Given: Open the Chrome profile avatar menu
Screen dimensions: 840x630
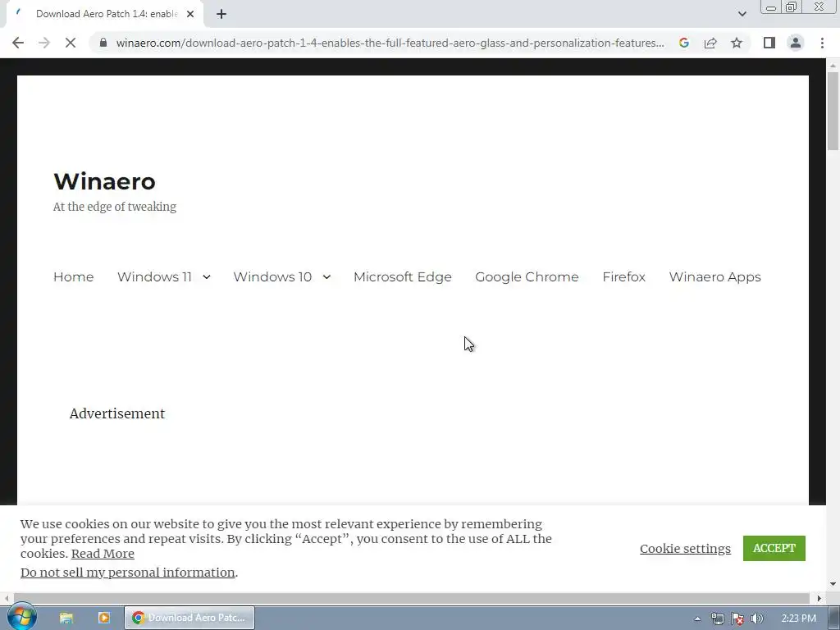Looking at the screenshot, I should [796, 43].
